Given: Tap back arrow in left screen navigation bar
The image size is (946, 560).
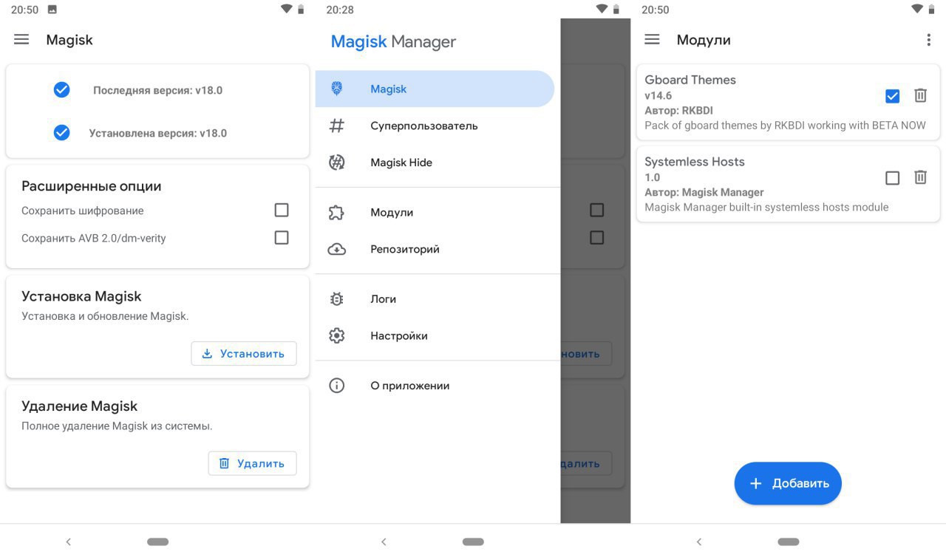Looking at the screenshot, I should tap(68, 542).
